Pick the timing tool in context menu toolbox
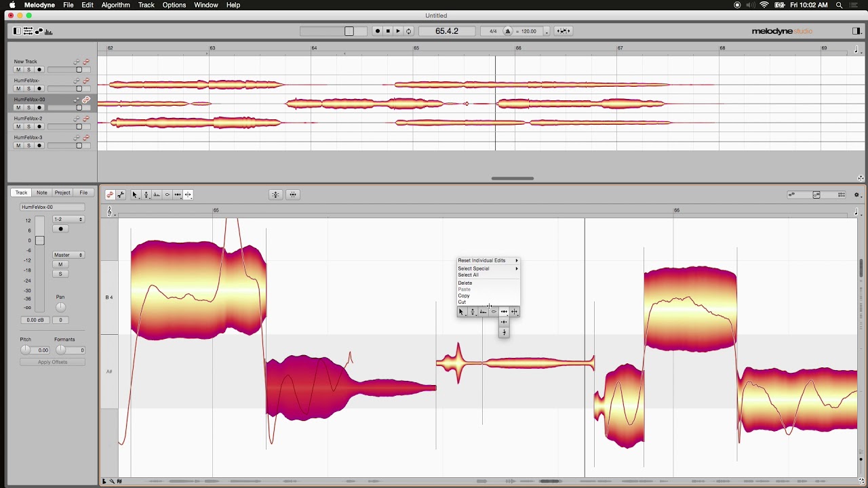Screen dimensions: 868x488 pyautogui.click(x=504, y=312)
